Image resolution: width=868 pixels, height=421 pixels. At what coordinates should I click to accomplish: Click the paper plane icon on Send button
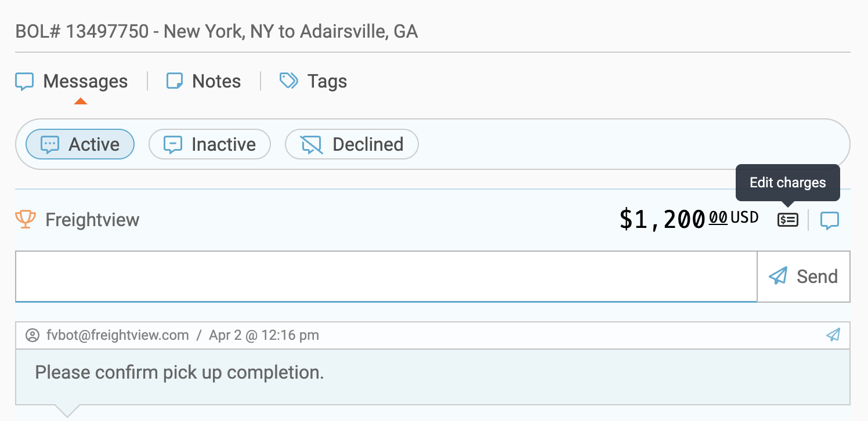pyautogui.click(x=778, y=276)
